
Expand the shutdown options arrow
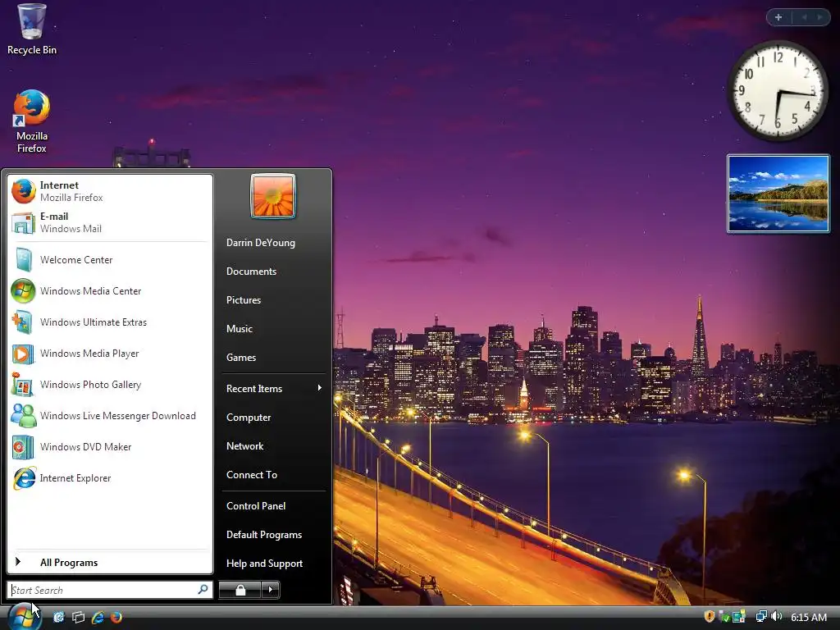click(x=271, y=590)
